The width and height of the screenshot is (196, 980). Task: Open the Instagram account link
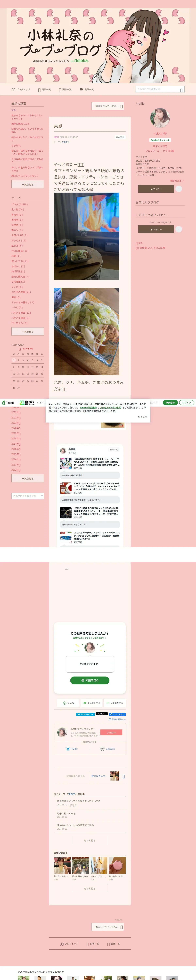(x=108, y=749)
